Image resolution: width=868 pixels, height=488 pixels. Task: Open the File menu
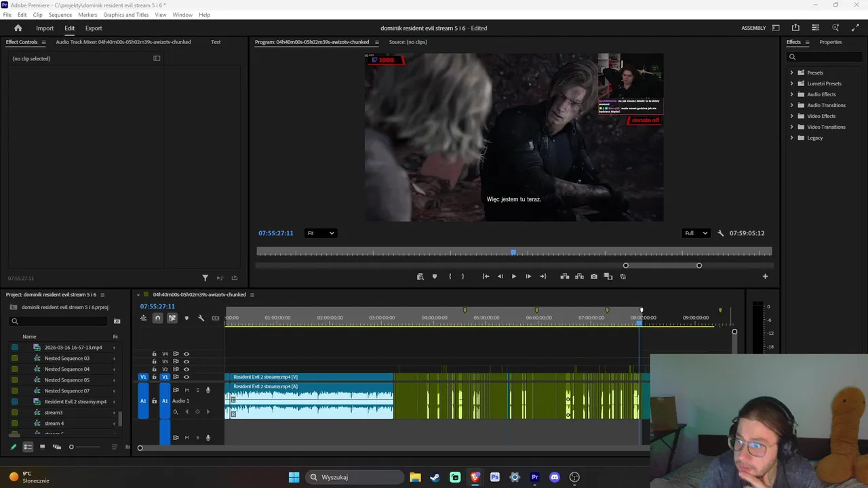[x=7, y=14]
